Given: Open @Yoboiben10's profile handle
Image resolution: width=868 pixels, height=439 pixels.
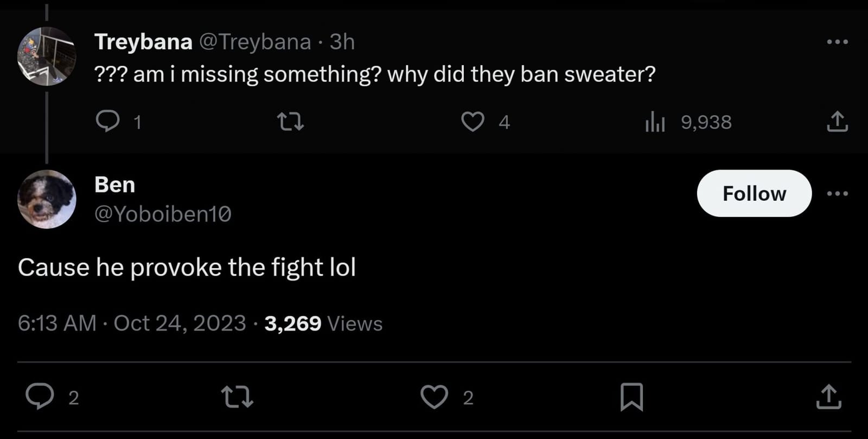Looking at the screenshot, I should coord(162,213).
